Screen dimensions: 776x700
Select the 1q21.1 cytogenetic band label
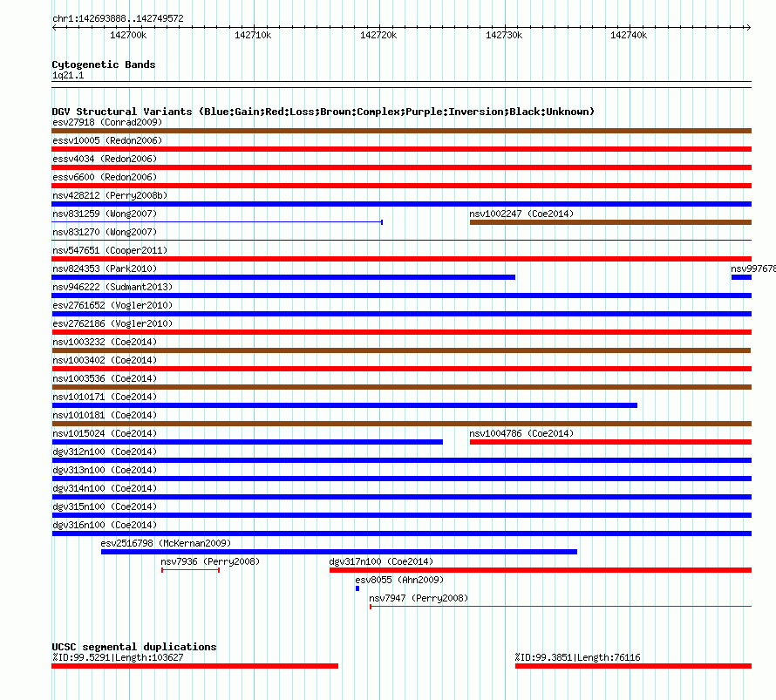(x=68, y=75)
